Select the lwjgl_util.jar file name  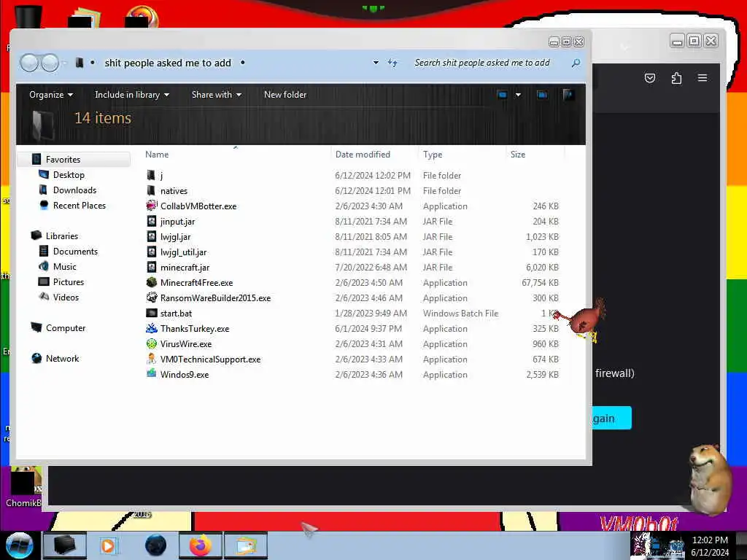(183, 252)
